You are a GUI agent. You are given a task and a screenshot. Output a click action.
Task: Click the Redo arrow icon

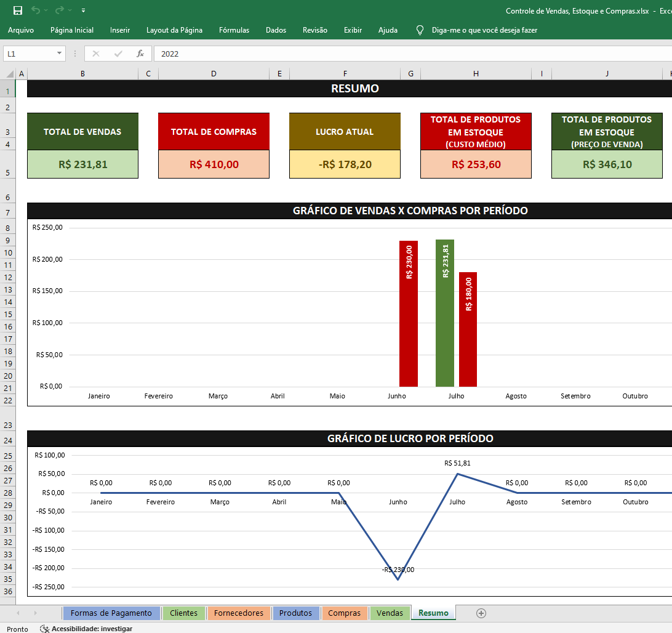click(59, 10)
